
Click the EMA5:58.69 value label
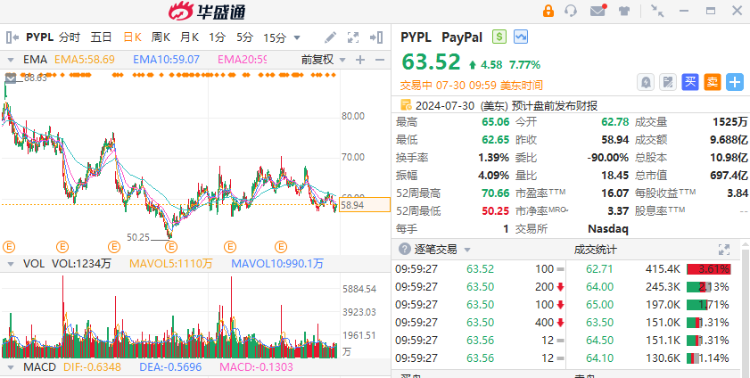[x=84, y=60]
